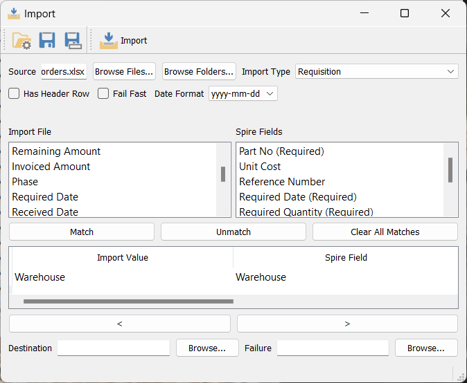Click Clear All Matches button
Viewport: 467px width, 383px height.
pyautogui.click(x=385, y=232)
